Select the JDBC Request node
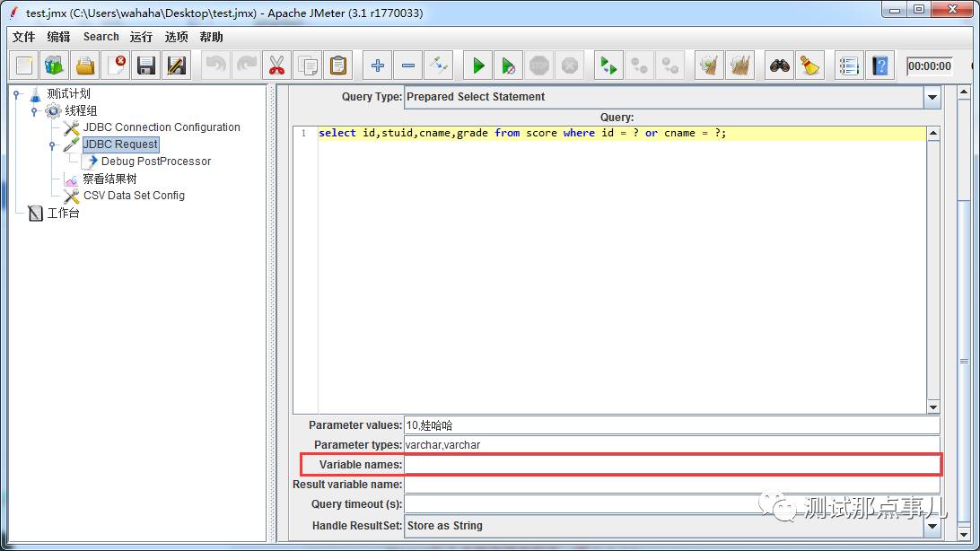Viewport: 980px width, 551px height. click(120, 144)
